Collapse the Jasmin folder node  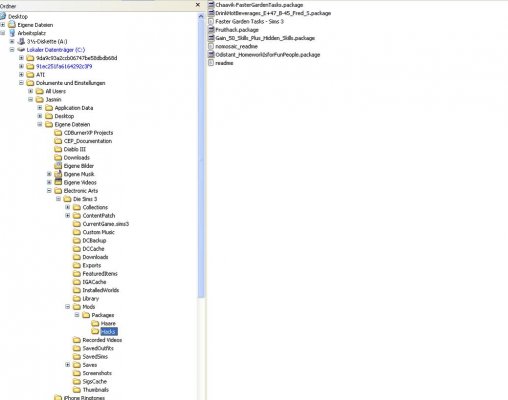[x=31, y=99]
